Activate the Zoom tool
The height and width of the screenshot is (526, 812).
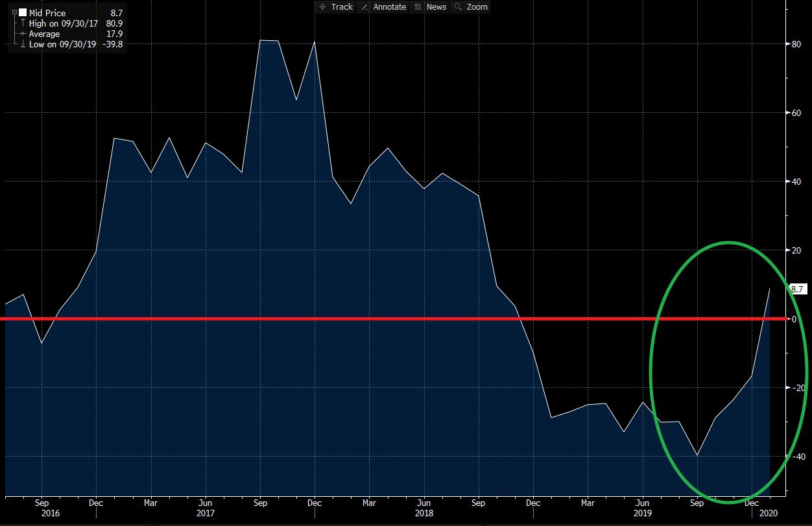[x=471, y=6]
